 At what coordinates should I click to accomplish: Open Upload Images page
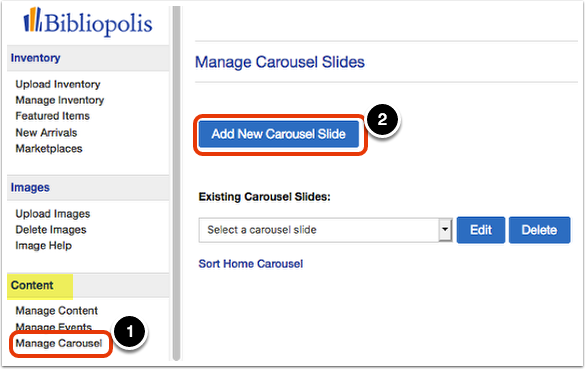[x=53, y=214]
